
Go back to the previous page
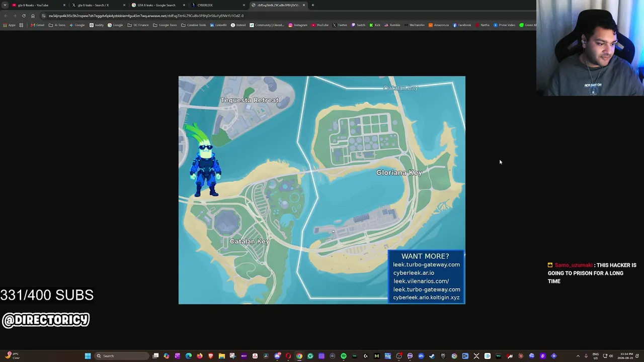tap(6, 16)
